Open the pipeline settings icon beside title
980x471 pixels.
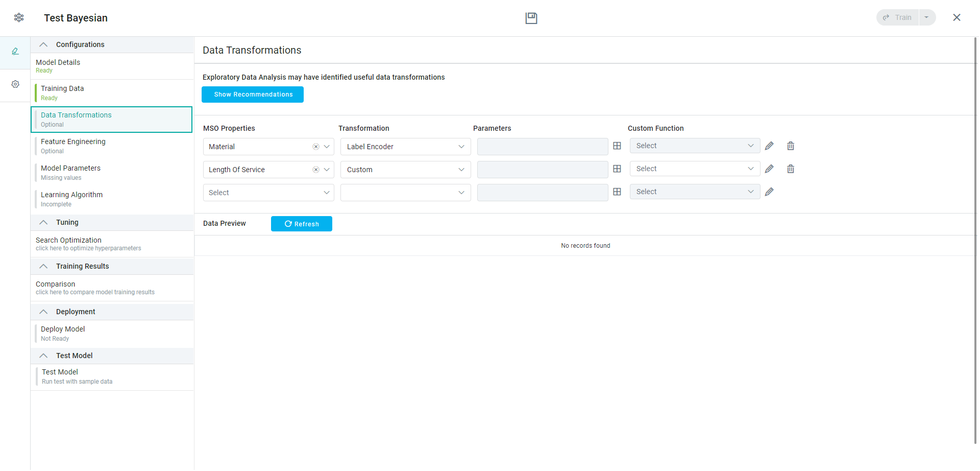(19, 18)
